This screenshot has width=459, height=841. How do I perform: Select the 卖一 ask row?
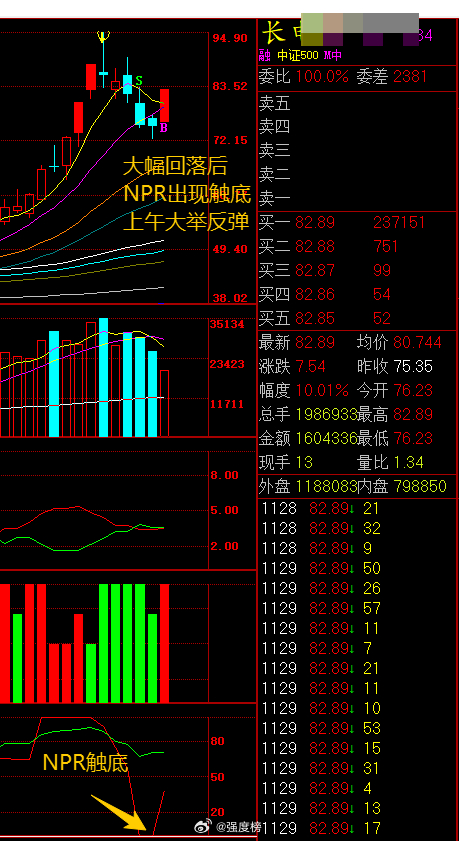coord(358,199)
